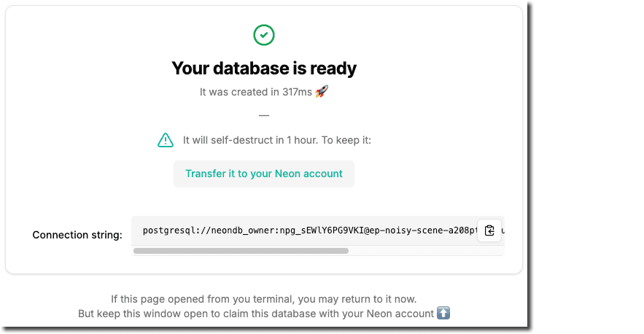
Task: Click the green checkmark success icon
Action: point(263,34)
